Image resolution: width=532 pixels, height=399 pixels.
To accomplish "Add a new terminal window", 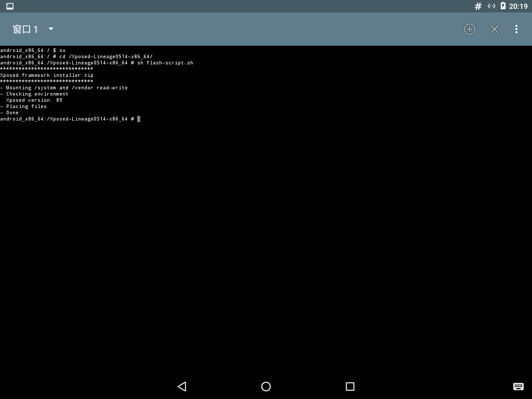I will coord(470,29).
